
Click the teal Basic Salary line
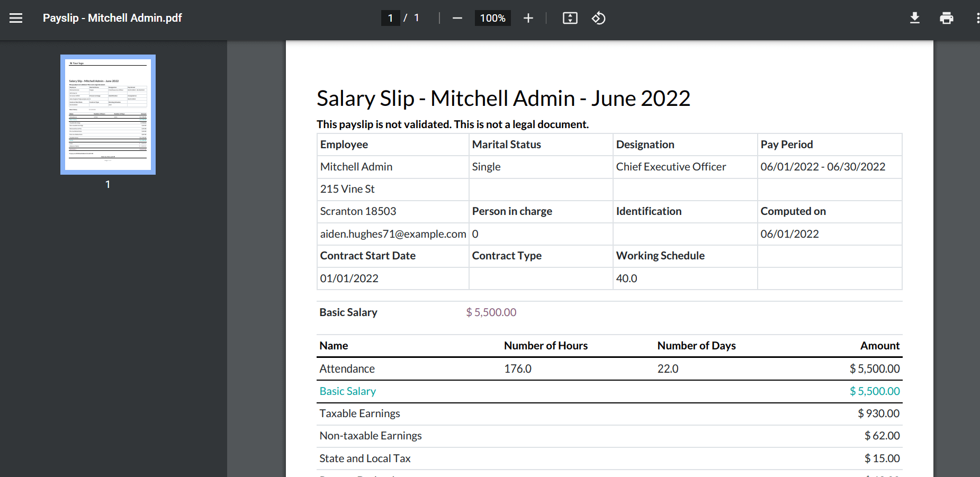point(347,391)
